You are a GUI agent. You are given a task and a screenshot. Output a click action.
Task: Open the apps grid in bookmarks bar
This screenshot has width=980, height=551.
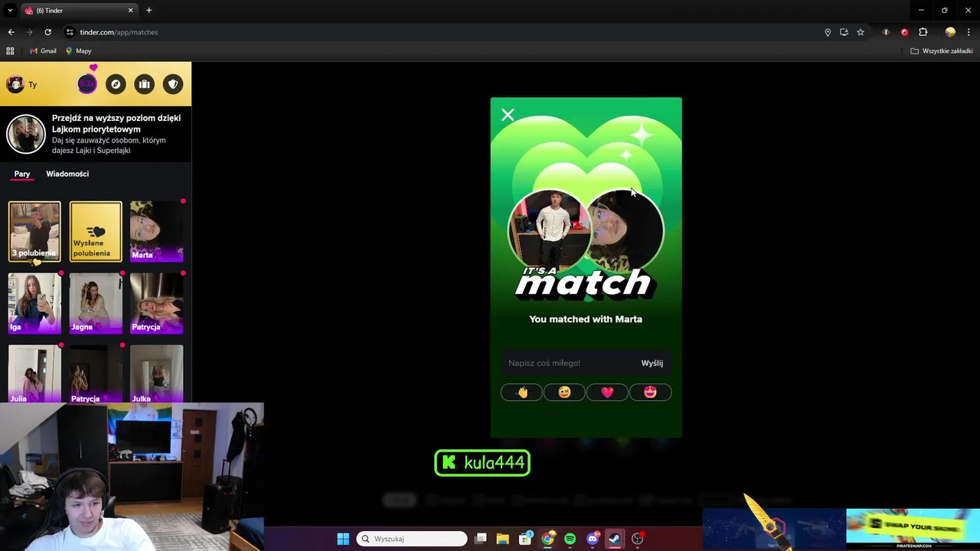10,51
